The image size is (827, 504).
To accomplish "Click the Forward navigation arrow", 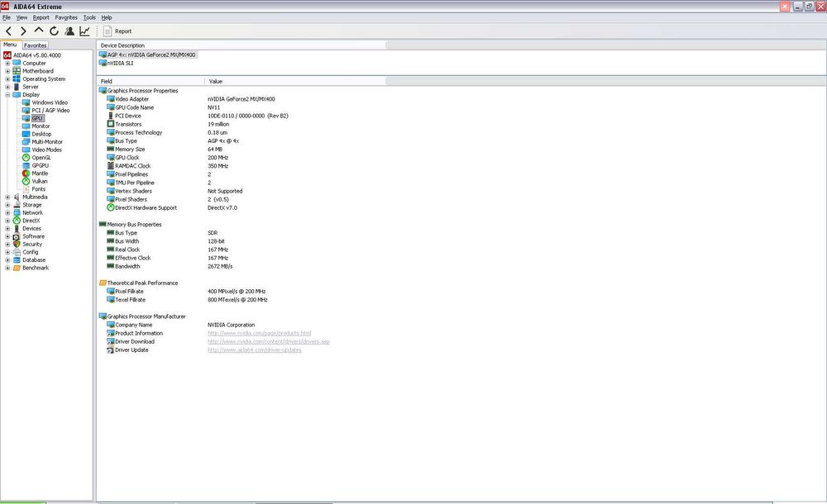I will [x=23, y=31].
